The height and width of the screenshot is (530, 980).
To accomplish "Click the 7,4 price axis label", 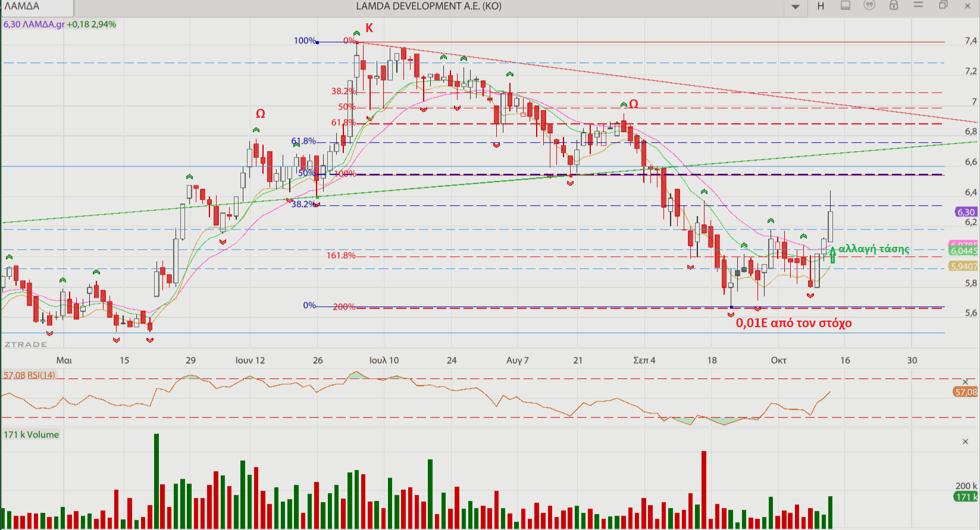I will (x=970, y=40).
